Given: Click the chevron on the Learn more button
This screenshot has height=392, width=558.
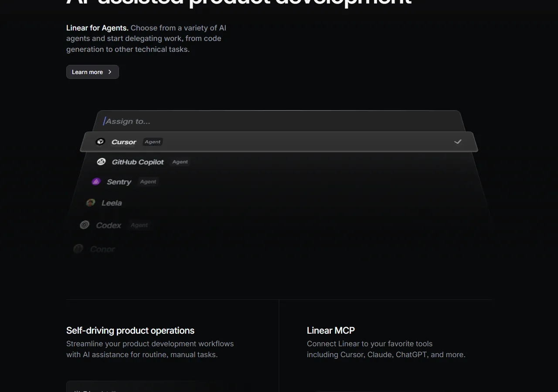Looking at the screenshot, I should click(110, 72).
